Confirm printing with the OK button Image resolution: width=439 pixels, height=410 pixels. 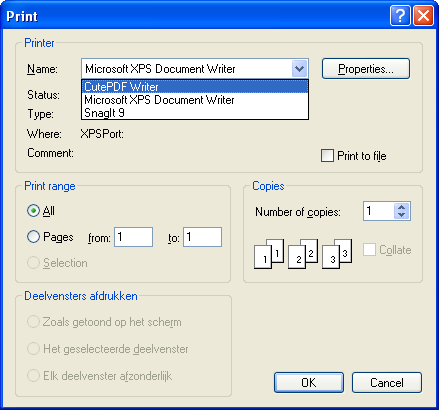point(309,382)
